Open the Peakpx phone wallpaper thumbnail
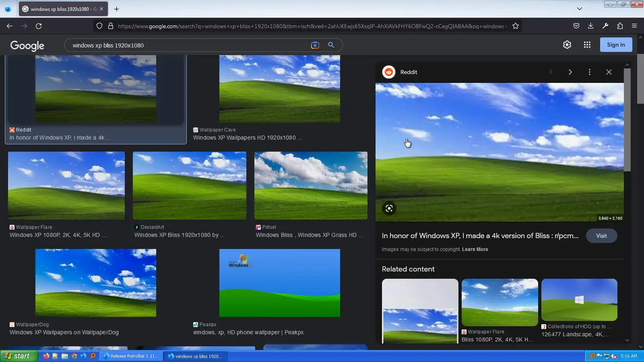The width and height of the screenshot is (644, 362). [280, 283]
